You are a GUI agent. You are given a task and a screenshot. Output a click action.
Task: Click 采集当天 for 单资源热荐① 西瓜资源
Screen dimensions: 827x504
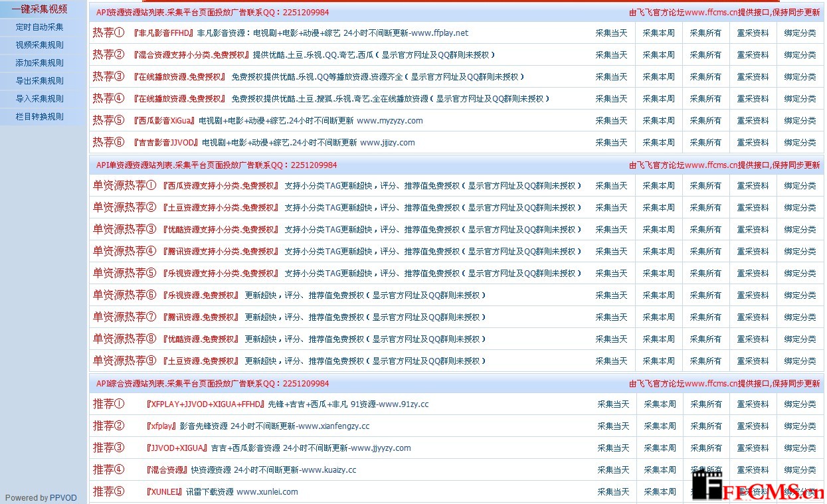click(611, 186)
